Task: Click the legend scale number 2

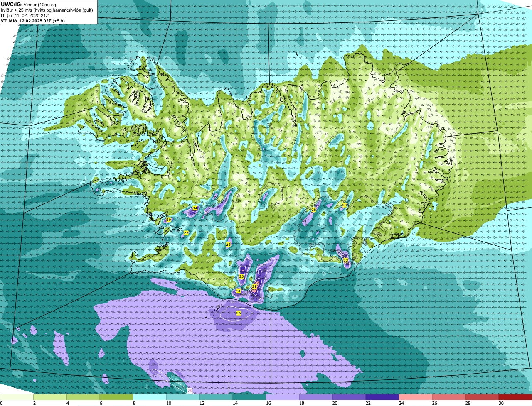Action: click(x=34, y=403)
